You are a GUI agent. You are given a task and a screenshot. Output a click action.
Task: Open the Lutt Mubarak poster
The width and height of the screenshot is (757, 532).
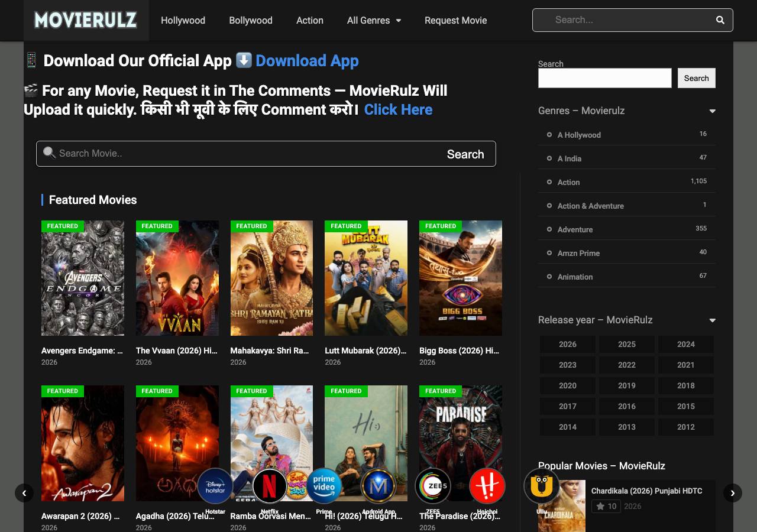pos(366,278)
